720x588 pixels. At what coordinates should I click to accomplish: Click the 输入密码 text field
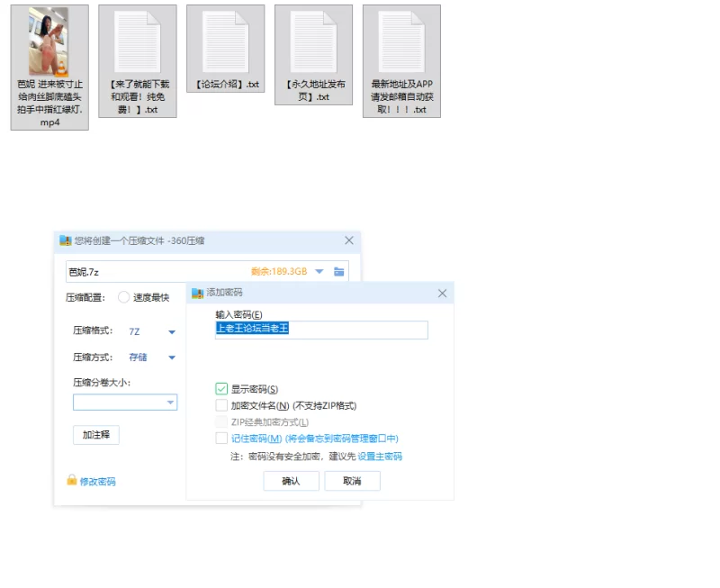click(x=321, y=330)
